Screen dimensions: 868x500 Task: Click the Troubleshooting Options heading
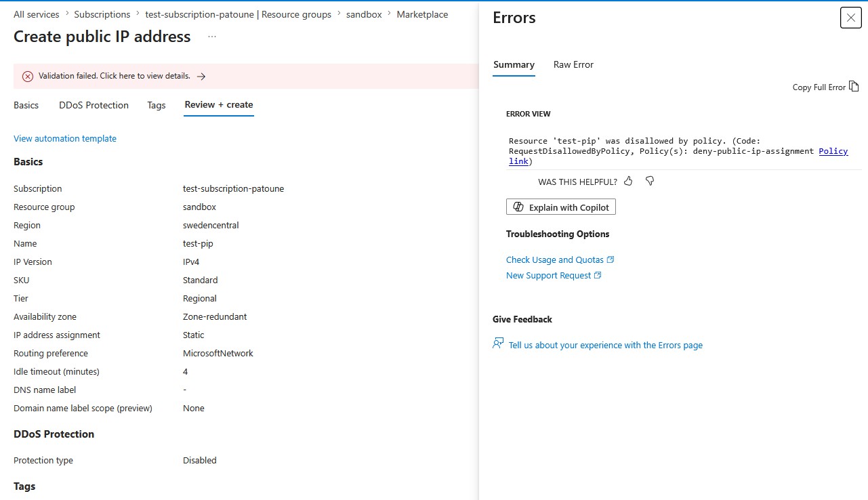(x=558, y=234)
